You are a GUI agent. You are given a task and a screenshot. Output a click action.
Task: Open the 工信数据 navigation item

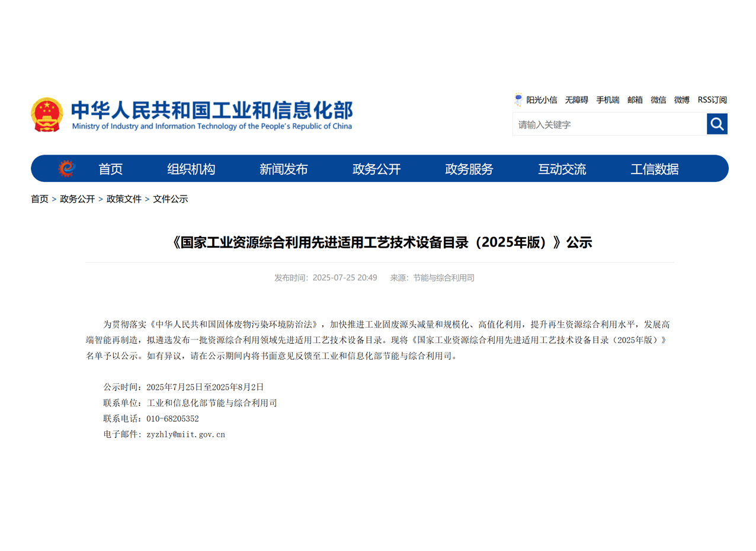pyautogui.click(x=655, y=169)
